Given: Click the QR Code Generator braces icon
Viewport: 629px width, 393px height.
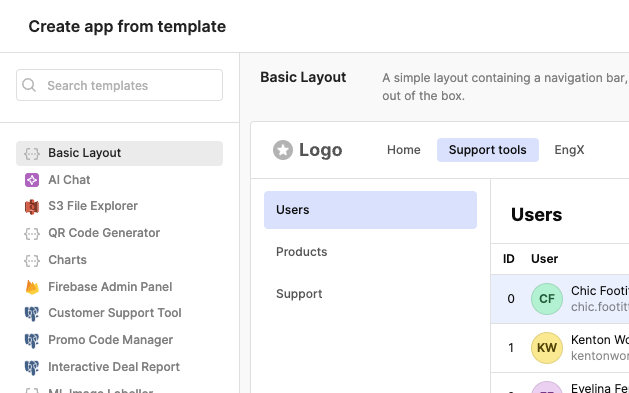Looking at the screenshot, I should (32, 233).
